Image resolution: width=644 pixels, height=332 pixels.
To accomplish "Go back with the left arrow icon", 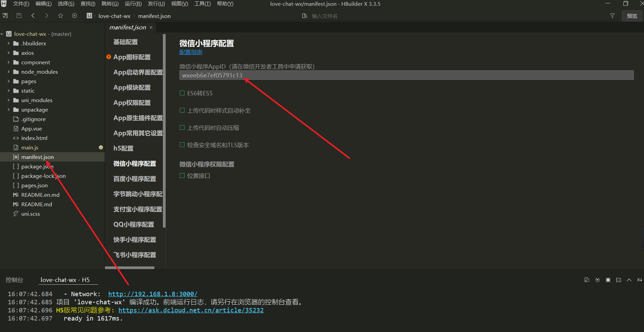I will pyautogui.click(x=33, y=16).
